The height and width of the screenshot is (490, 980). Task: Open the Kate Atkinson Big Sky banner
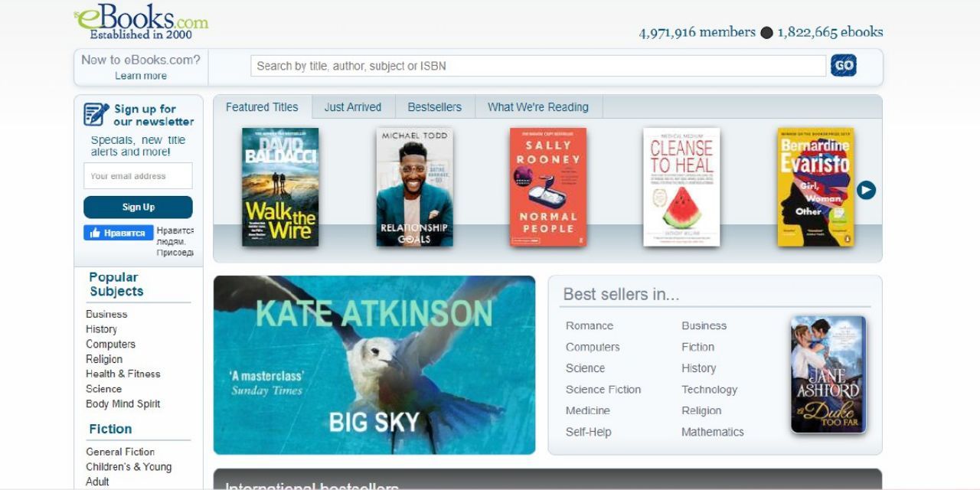pos(374,365)
